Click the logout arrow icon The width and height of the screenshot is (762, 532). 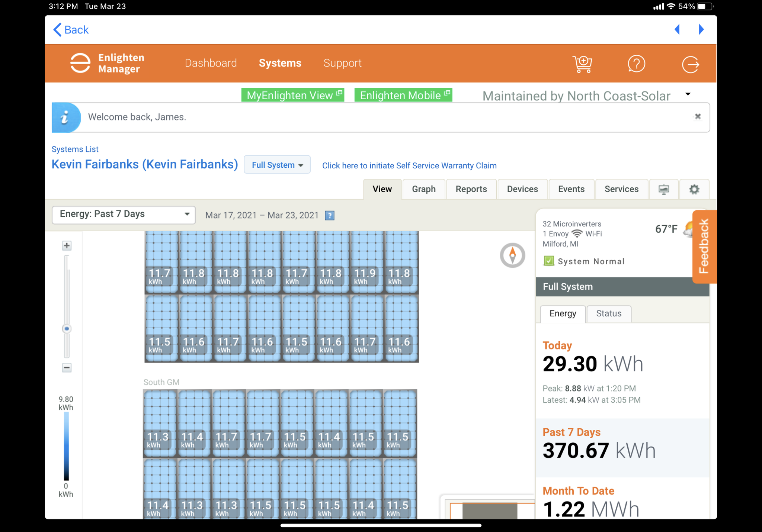point(690,64)
